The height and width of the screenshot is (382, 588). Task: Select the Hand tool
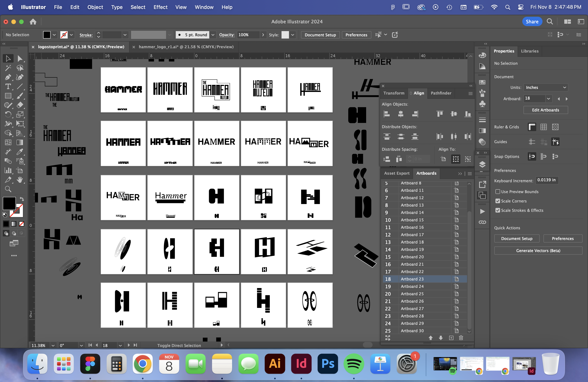click(20, 180)
